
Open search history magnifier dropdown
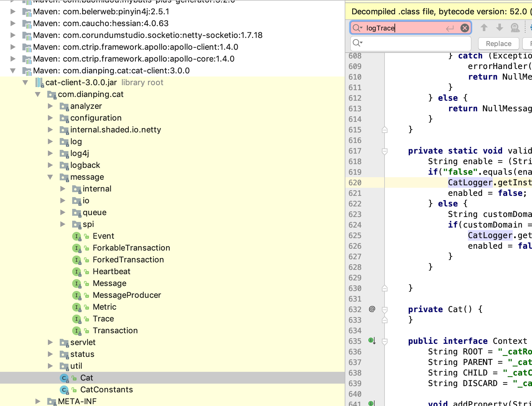358,28
